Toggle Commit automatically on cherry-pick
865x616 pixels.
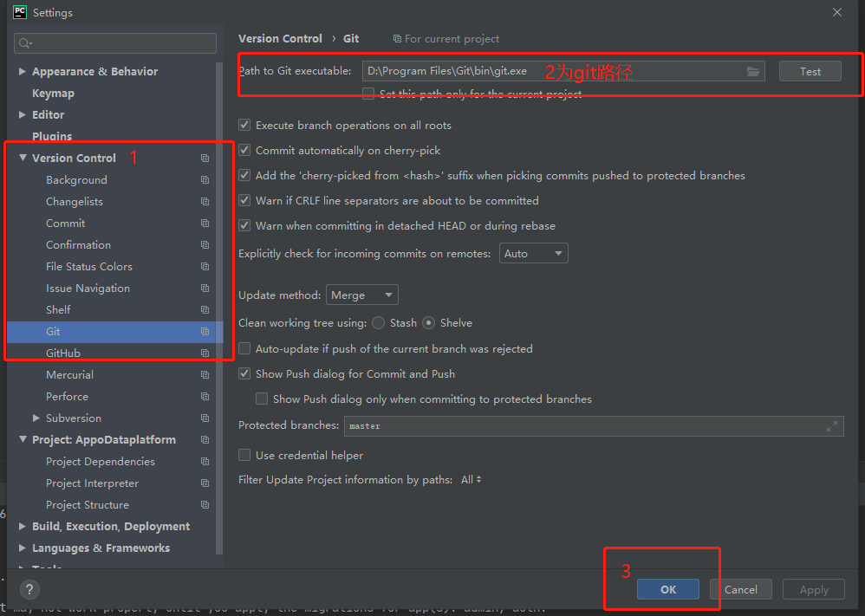(x=244, y=150)
